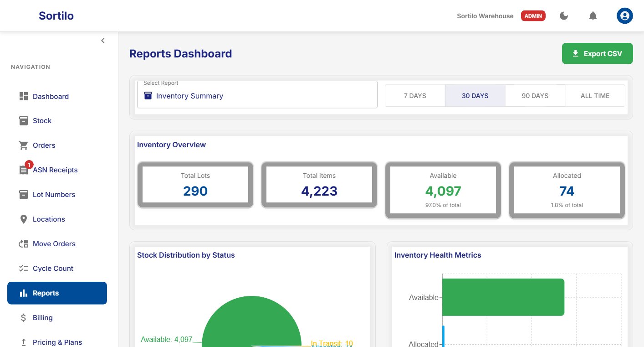Click the download icon on Export CSV

coord(576,53)
